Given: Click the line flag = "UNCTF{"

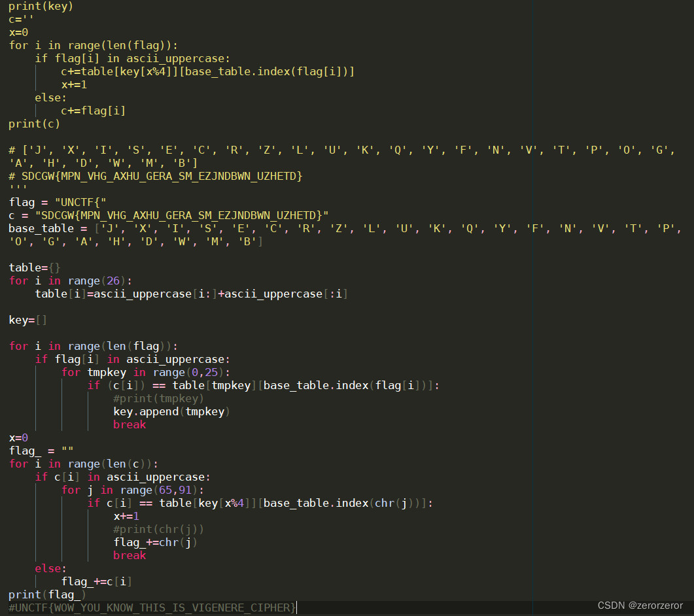Looking at the screenshot, I should pyautogui.click(x=58, y=203).
